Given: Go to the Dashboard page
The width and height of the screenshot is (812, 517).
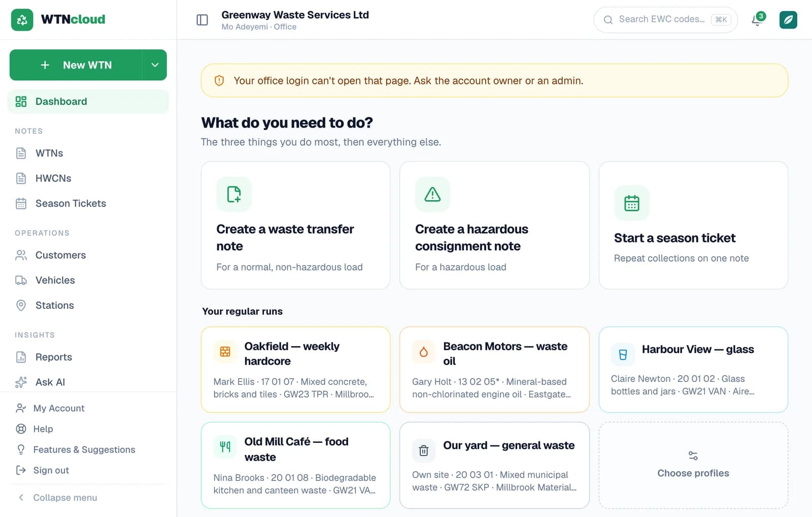Looking at the screenshot, I should (88, 102).
